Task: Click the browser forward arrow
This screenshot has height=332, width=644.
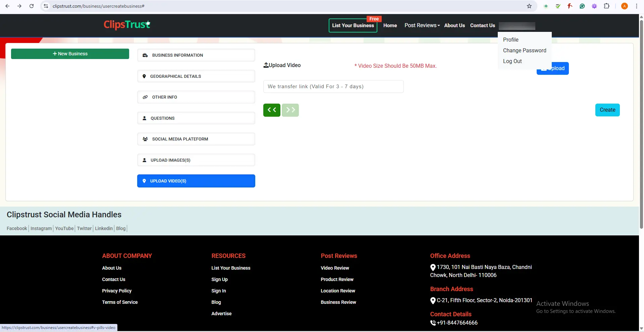Action: [x=19, y=6]
